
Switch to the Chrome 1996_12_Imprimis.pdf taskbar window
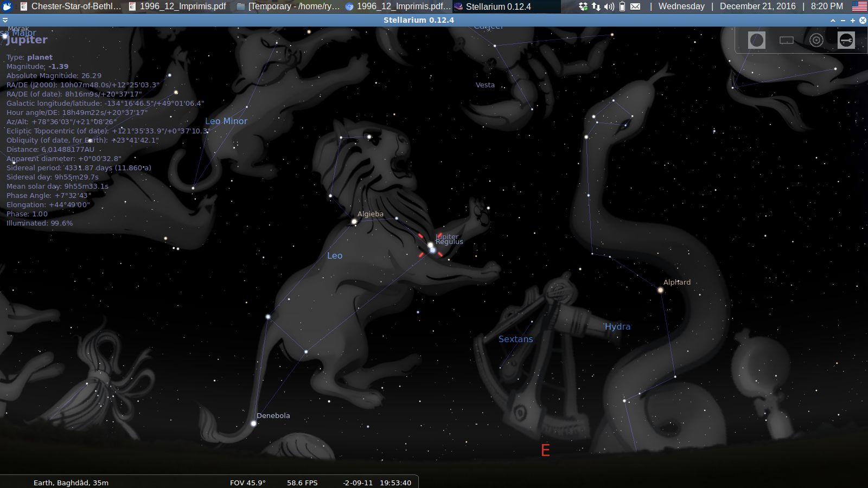398,7
